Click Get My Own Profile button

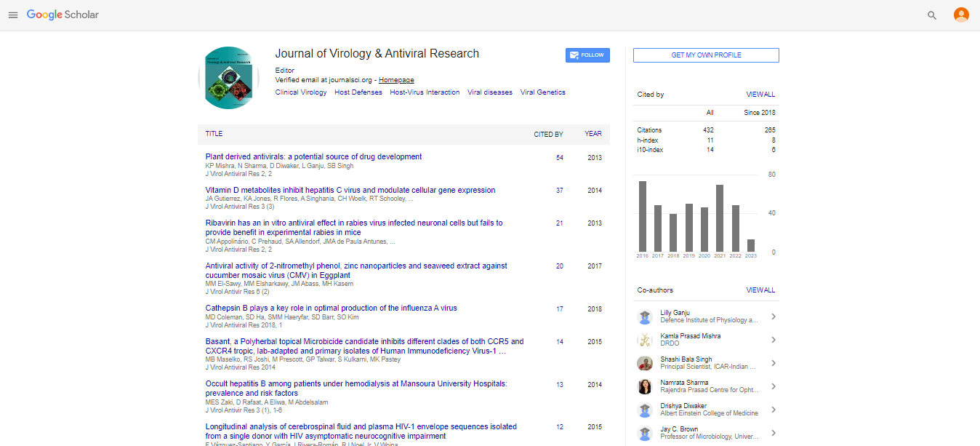(706, 55)
